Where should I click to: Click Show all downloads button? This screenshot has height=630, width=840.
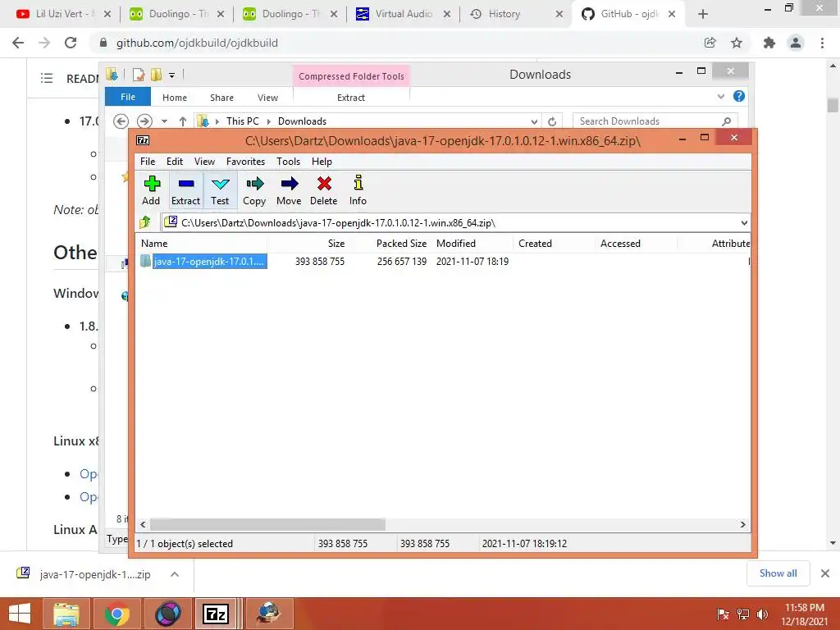[x=778, y=573]
